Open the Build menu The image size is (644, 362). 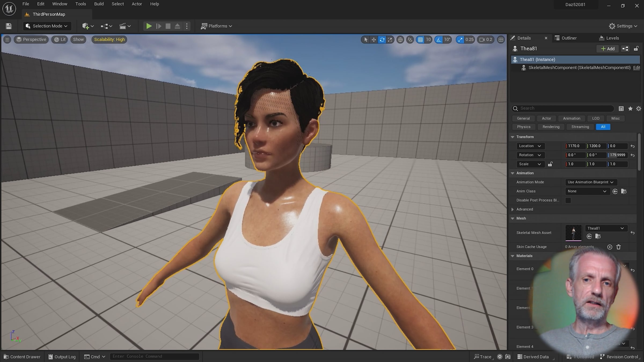pyautogui.click(x=99, y=4)
